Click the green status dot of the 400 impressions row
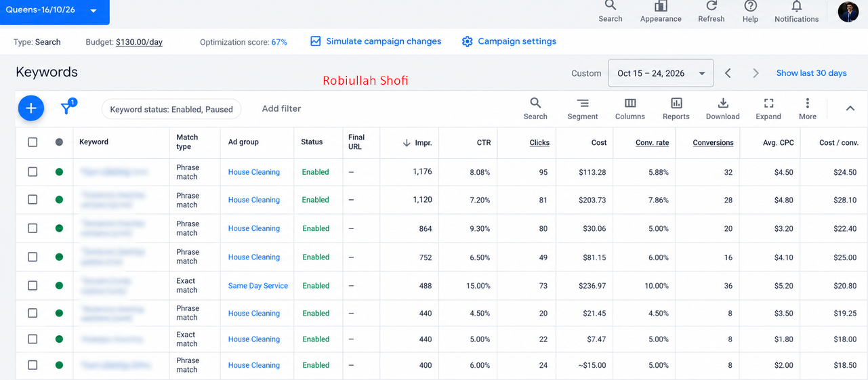 pyautogui.click(x=59, y=365)
